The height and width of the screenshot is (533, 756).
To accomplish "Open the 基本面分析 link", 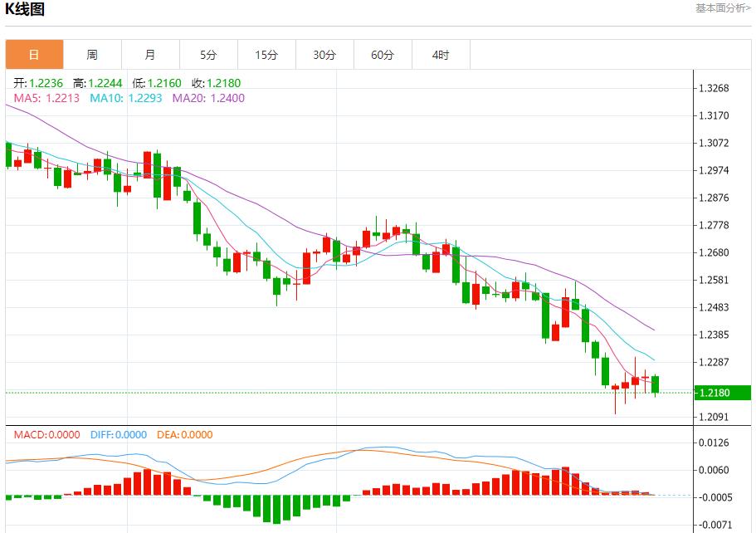I will (x=723, y=8).
